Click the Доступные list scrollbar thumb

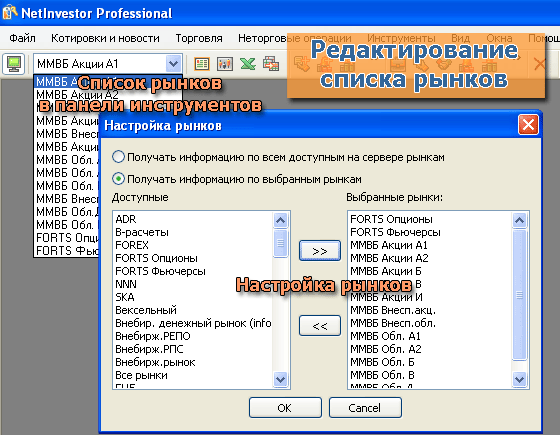(x=280, y=243)
